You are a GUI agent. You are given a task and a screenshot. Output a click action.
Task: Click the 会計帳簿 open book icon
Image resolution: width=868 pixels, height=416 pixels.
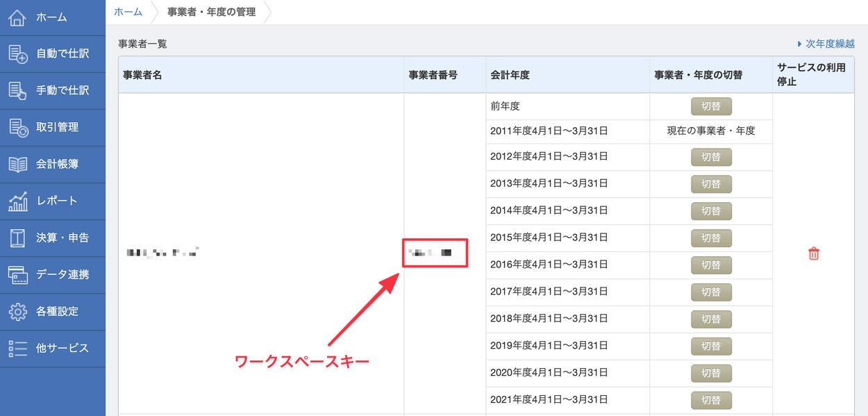[x=17, y=164]
